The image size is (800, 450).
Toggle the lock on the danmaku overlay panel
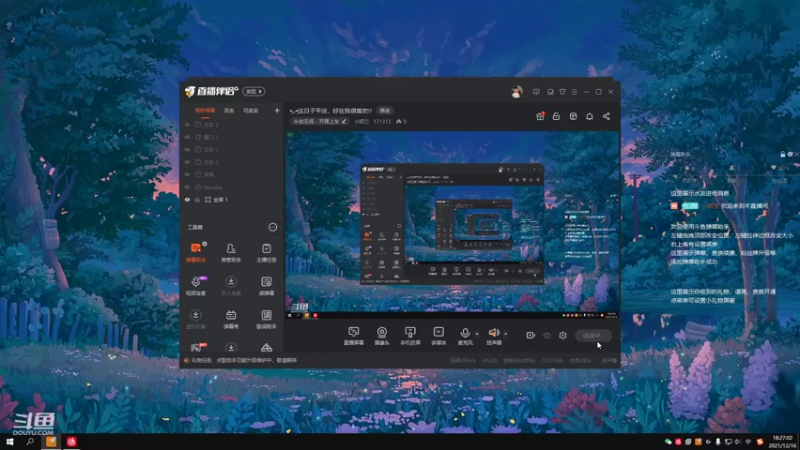point(783,154)
